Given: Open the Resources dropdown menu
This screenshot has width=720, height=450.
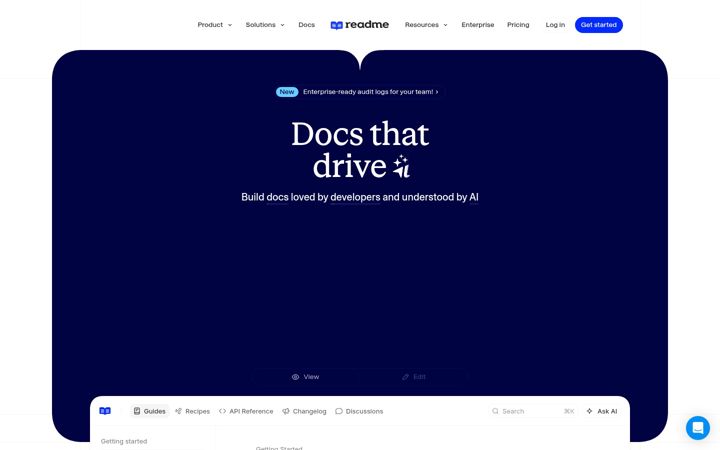Looking at the screenshot, I should pos(426,25).
